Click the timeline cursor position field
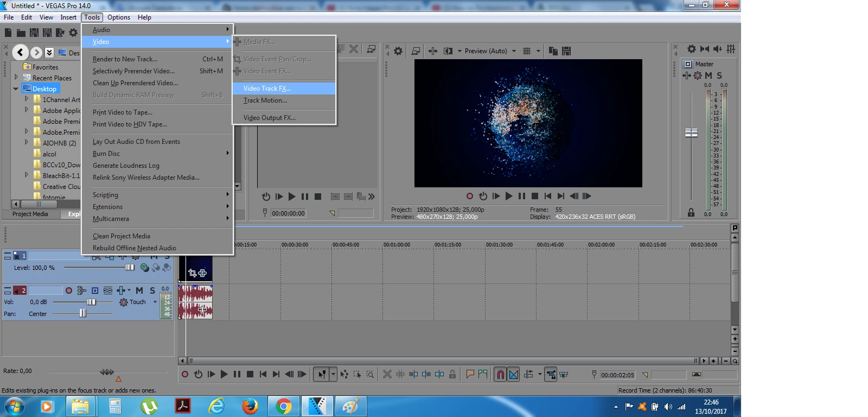This screenshot has height=417, width=868. click(617, 375)
